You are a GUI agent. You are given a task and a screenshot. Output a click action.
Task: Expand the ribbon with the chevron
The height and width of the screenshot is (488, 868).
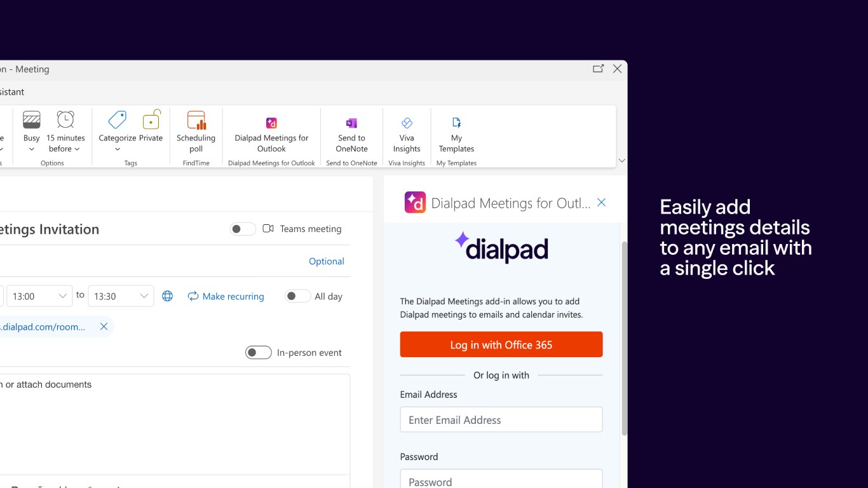tap(622, 161)
